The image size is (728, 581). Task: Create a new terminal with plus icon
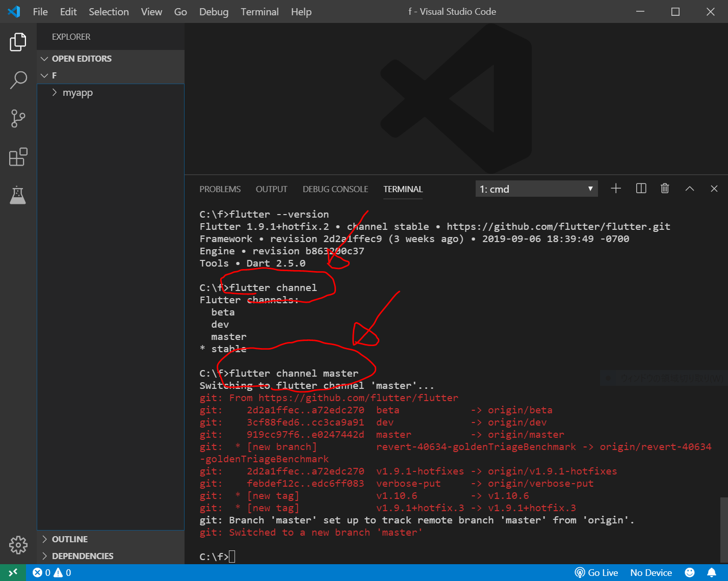616,189
